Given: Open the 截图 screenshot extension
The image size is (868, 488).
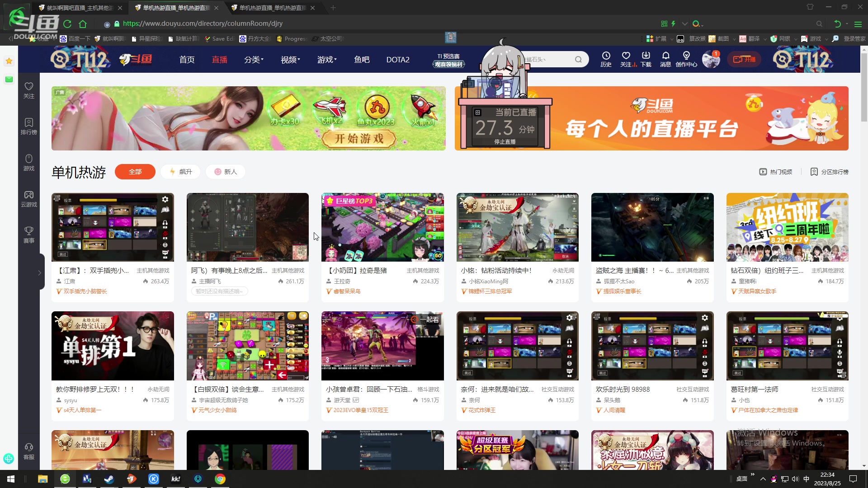Looking at the screenshot, I should coord(719,39).
